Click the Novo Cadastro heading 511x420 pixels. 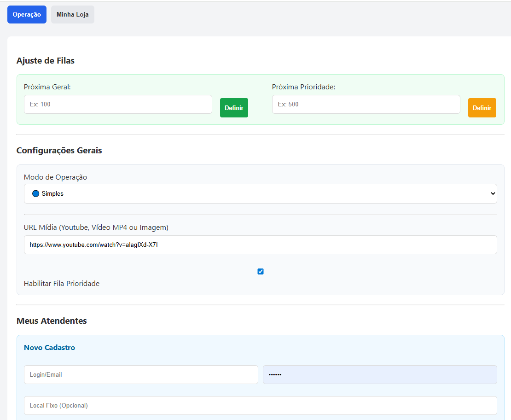(49, 348)
